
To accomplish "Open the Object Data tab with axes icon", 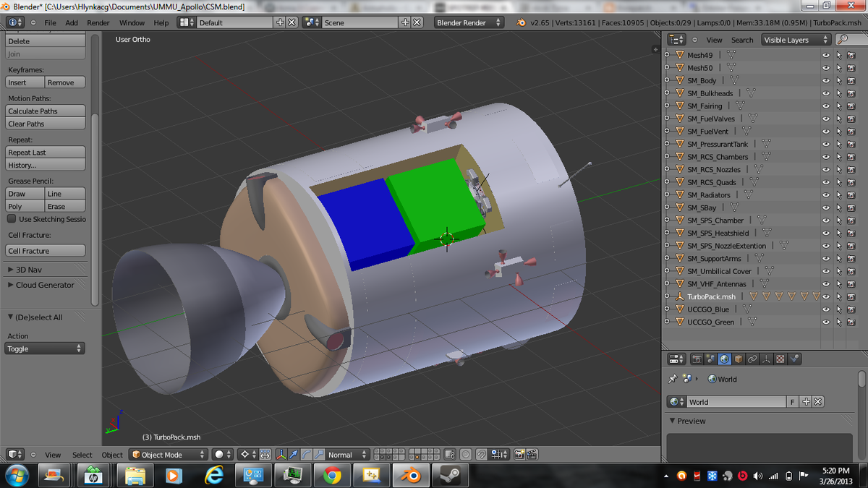I will 766,359.
